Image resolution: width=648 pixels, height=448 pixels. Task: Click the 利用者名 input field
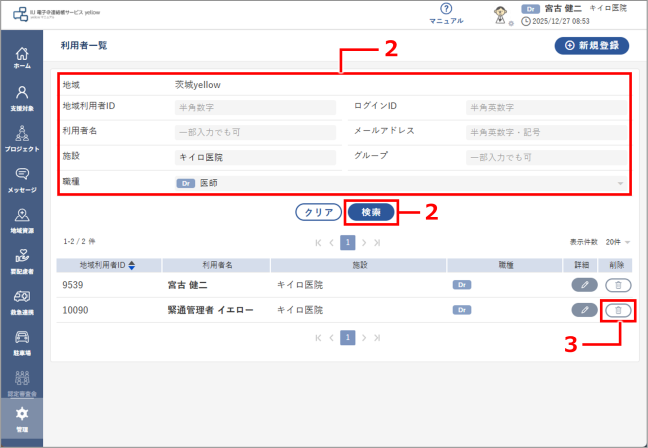click(255, 131)
